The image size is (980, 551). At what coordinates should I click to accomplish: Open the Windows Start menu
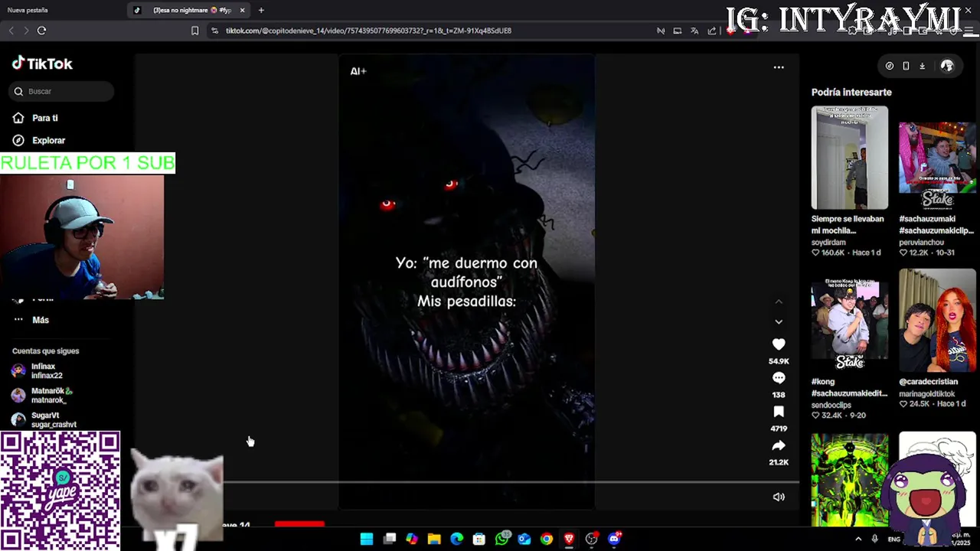pyautogui.click(x=367, y=539)
